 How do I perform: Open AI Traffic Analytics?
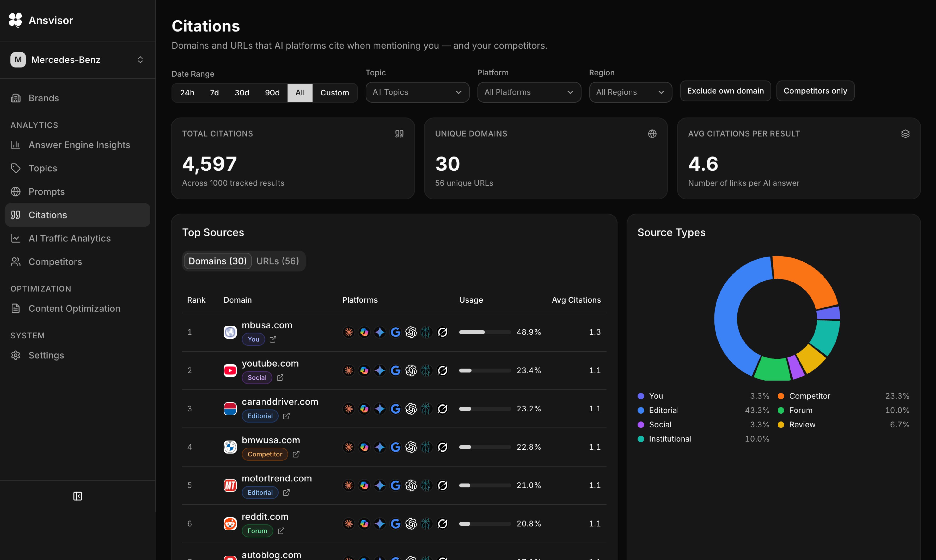click(77, 238)
